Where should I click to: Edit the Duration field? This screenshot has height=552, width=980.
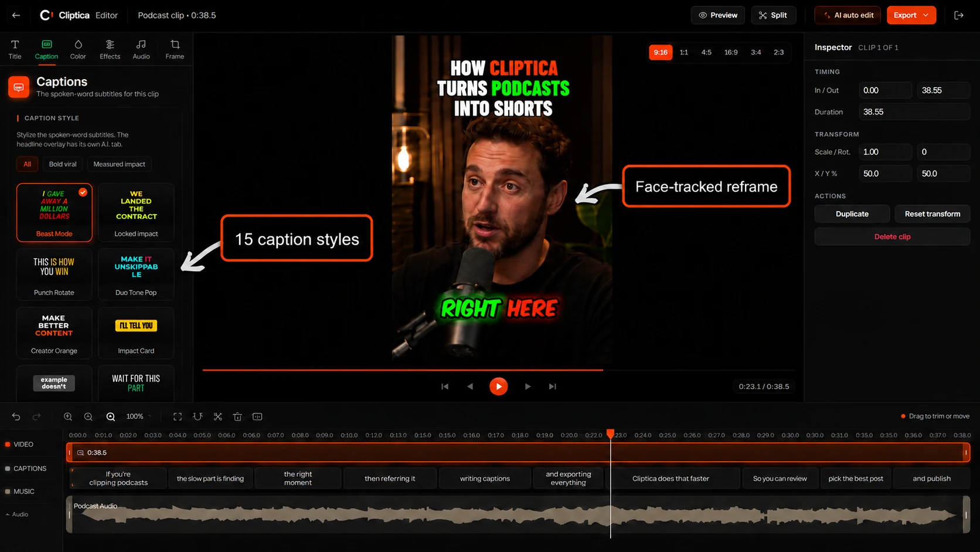coord(914,112)
